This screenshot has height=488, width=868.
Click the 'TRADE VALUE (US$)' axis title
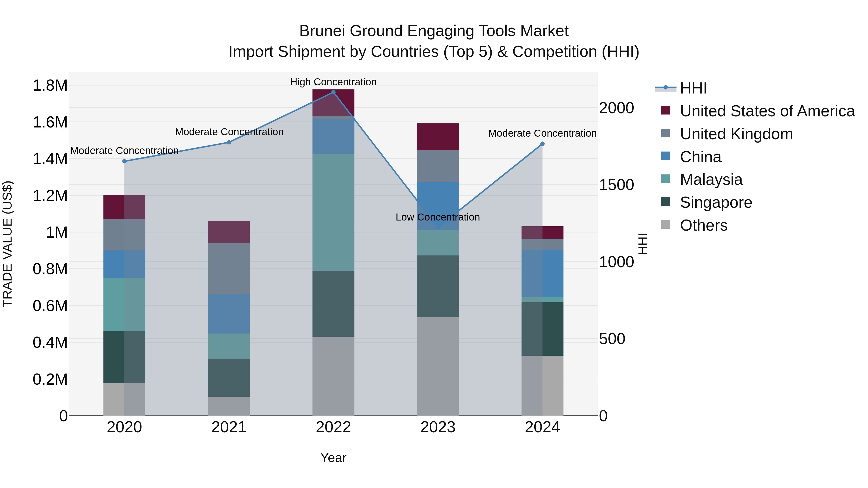pos(7,244)
